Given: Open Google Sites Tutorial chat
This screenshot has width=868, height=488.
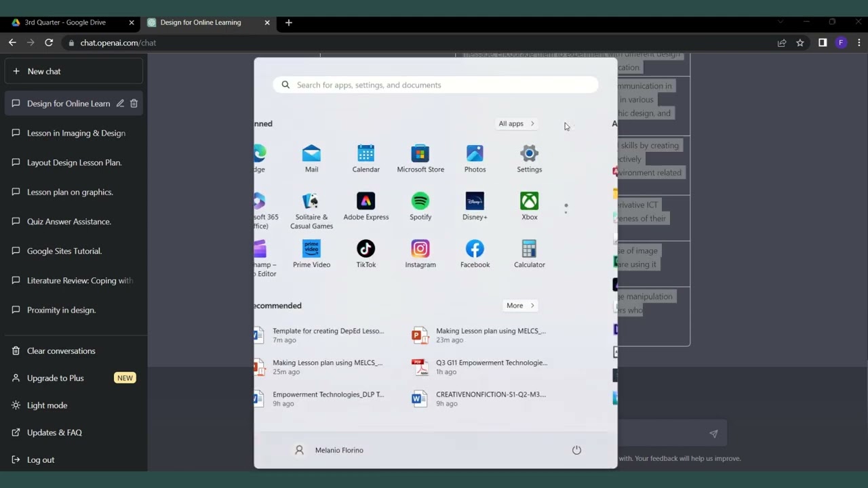Looking at the screenshot, I should (74, 251).
